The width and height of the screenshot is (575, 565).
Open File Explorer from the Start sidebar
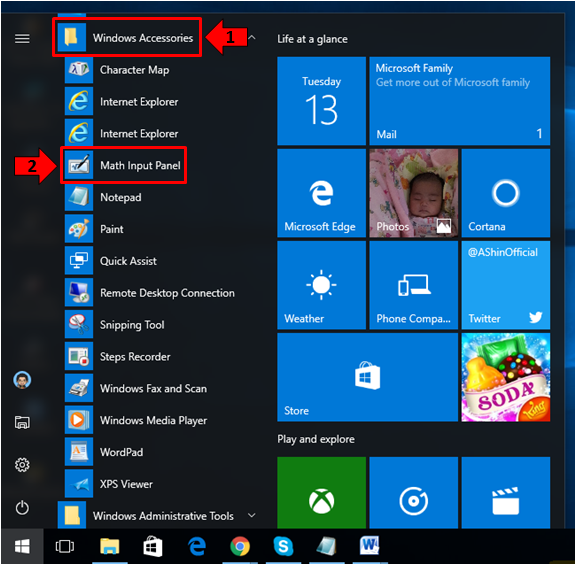pyautogui.click(x=22, y=422)
